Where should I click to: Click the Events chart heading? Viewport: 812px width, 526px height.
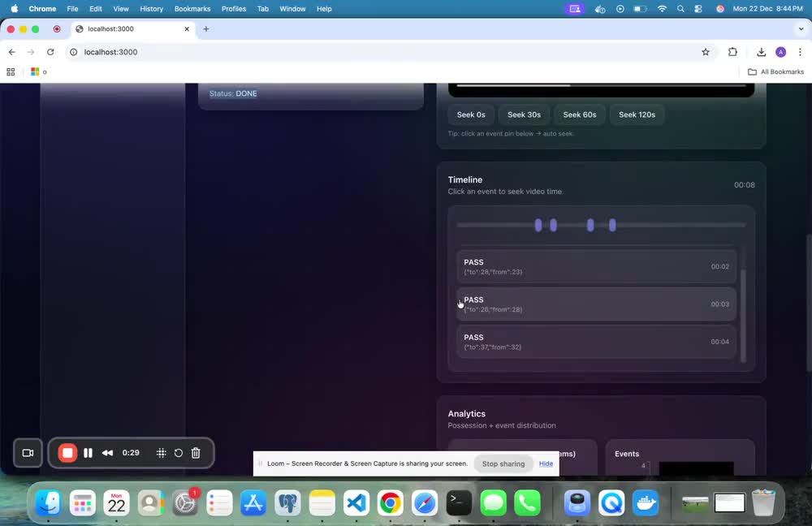[627, 454]
